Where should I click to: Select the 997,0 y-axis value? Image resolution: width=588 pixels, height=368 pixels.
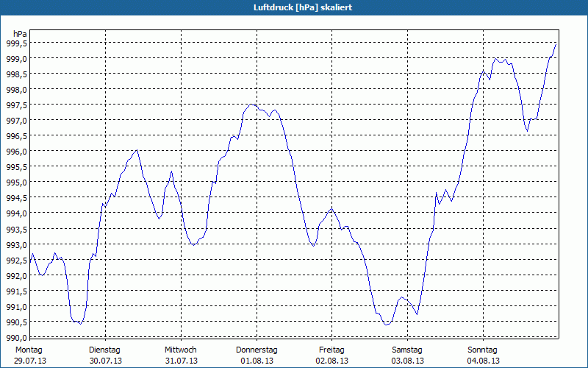(16, 121)
